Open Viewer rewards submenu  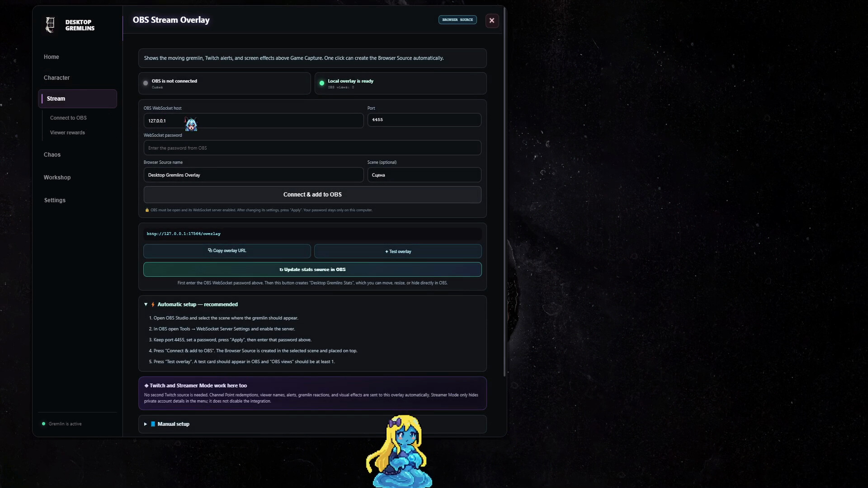(x=67, y=133)
